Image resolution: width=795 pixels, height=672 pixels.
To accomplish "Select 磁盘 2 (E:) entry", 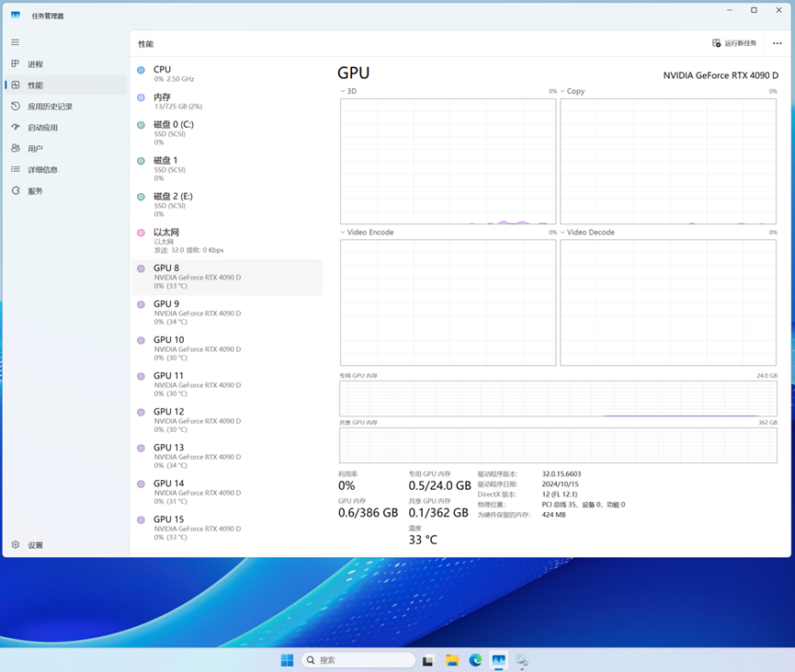I will pyautogui.click(x=227, y=205).
